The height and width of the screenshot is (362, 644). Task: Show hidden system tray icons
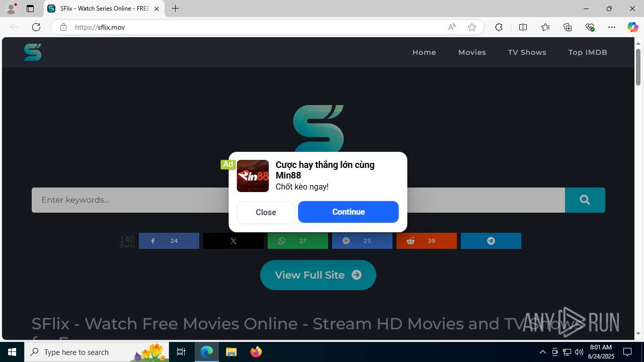pyautogui.click(x=542, y=352)
